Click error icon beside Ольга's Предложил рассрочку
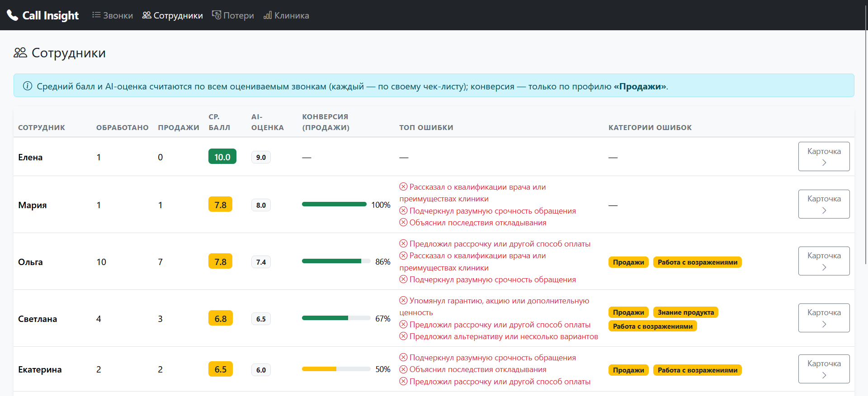The width and height of the screenshot is (868, 396). pos(403,243)
